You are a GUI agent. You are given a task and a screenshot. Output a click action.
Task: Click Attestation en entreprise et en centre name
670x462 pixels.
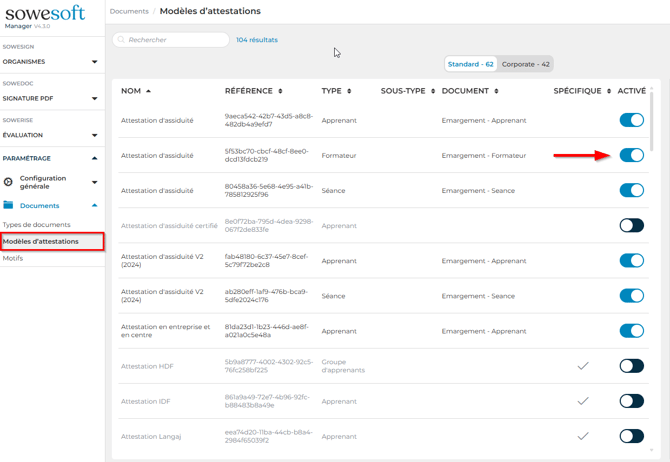(165, 331)
